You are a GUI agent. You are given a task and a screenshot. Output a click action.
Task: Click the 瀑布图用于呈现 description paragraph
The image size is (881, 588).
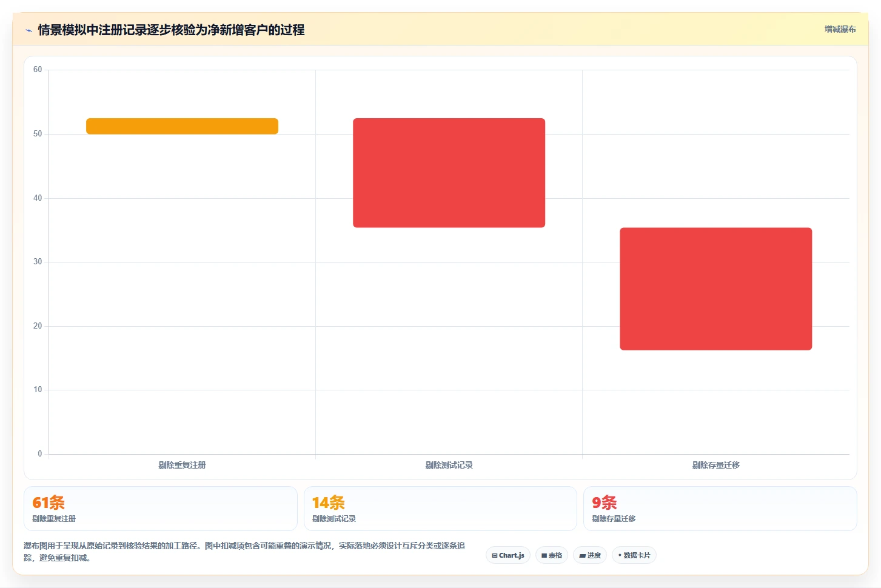pyautogui.click(x=244, y=552)
